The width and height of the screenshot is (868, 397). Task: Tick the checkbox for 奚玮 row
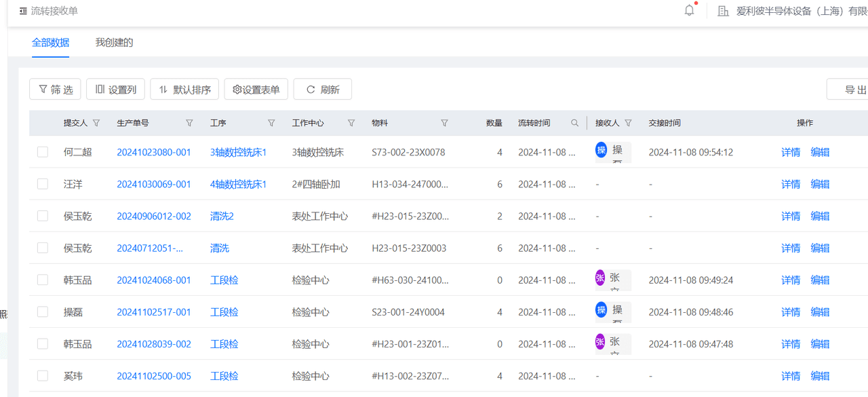pos(43,375)
